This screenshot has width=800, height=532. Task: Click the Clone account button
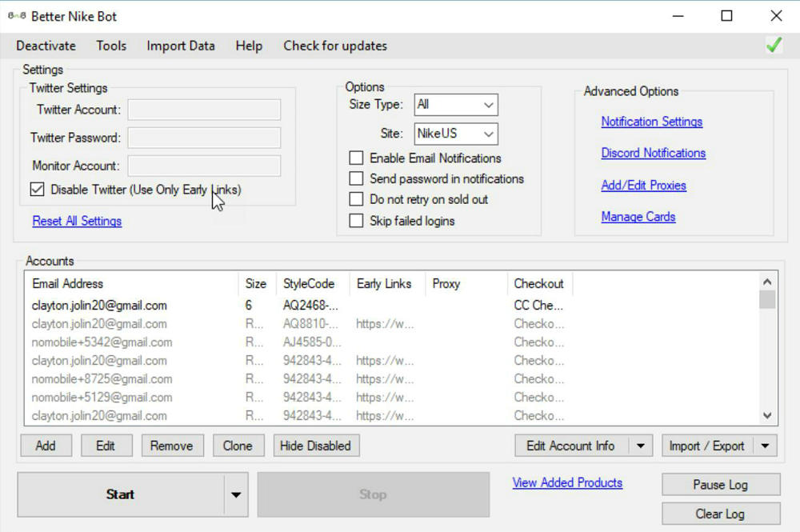238,446
